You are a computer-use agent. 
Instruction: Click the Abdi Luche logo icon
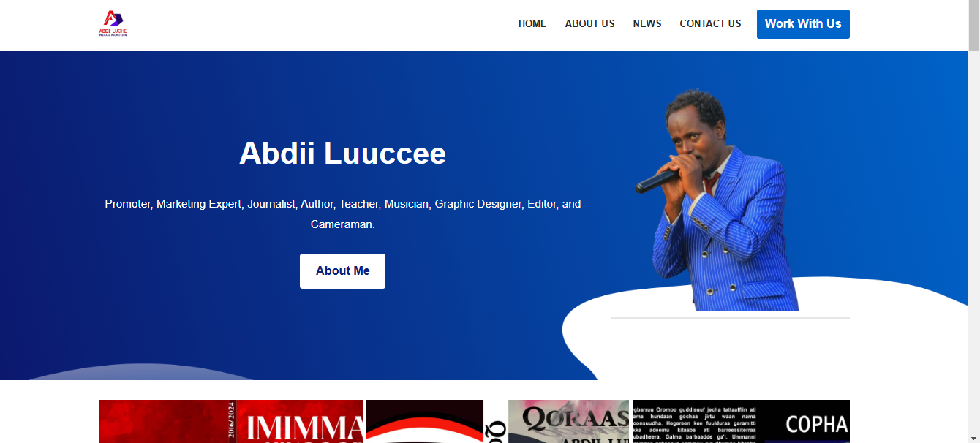click(113, 23)
